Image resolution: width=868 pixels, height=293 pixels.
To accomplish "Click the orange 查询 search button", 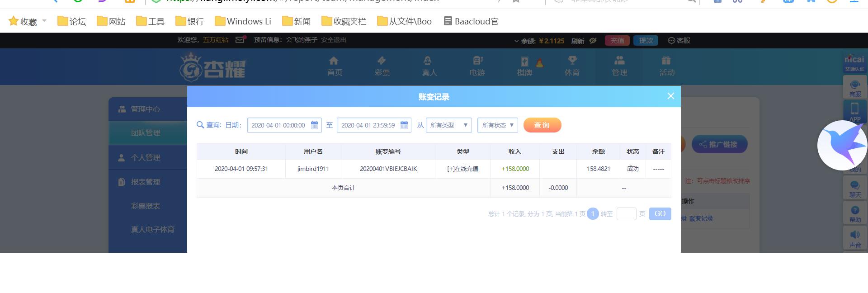I will pos(542,125).
